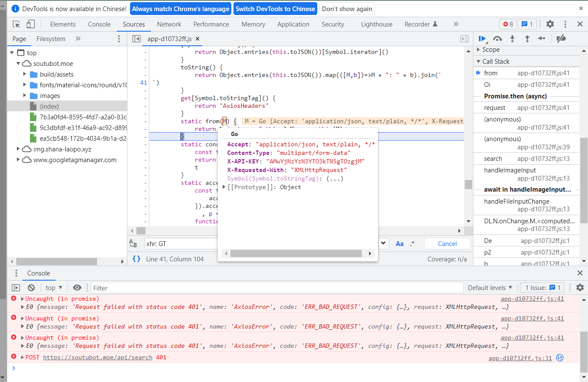Viewport: 588px width, 382px height.
Task: Hide the navigator sidebar panel
Action: click(136, 39)
